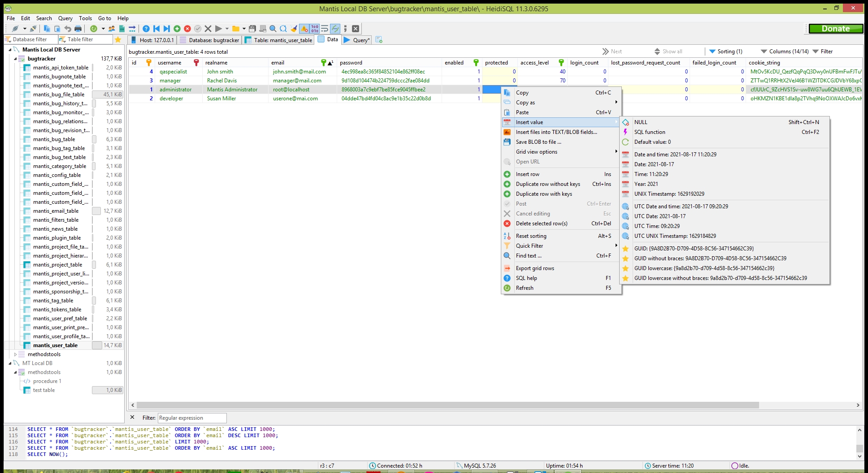868x473 pixels.
Task: Open the user manager icon
Action: coord(112,29)
